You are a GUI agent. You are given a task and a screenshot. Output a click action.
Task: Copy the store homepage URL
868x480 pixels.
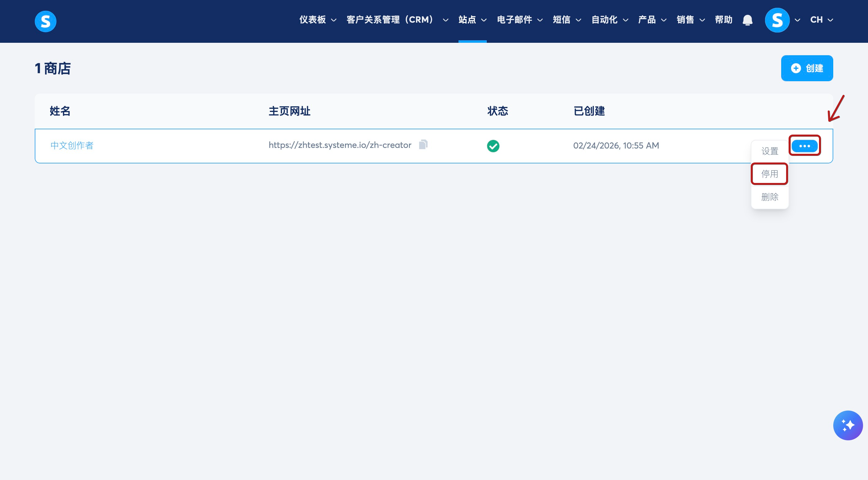point(423,145)
